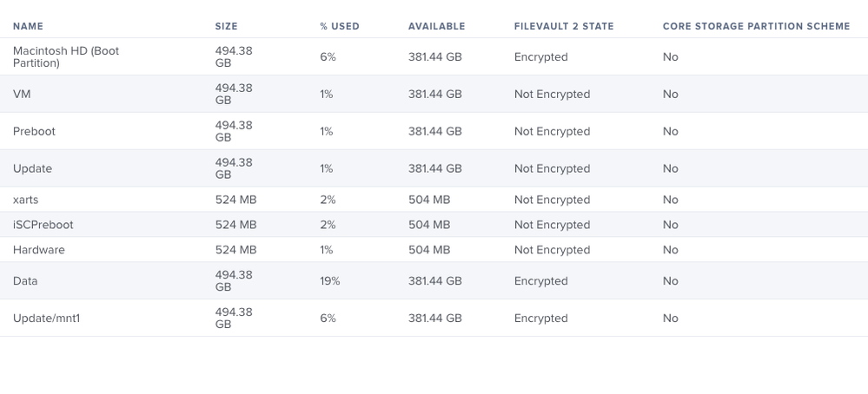868x394 pixels.
Task: Click the xarts partition name
Action: click(25, 200)
